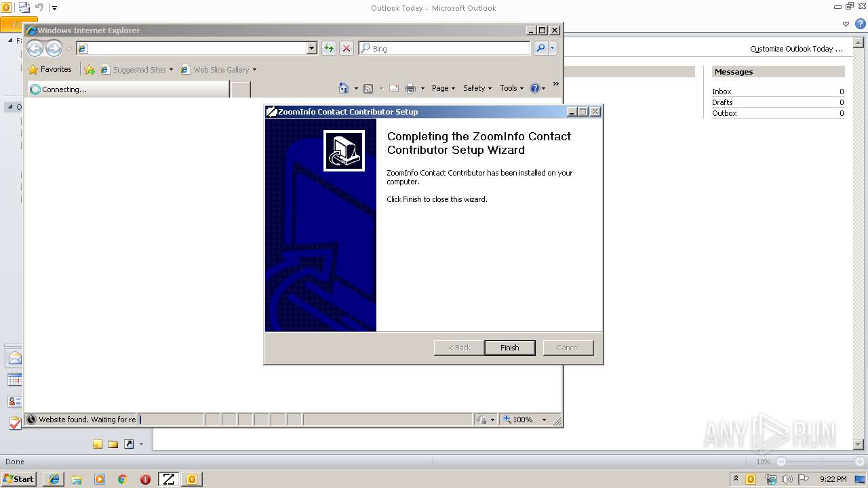The image size is (868, 488).
Task: Click the IE status bar security zone icon
Action: [482, 420]
